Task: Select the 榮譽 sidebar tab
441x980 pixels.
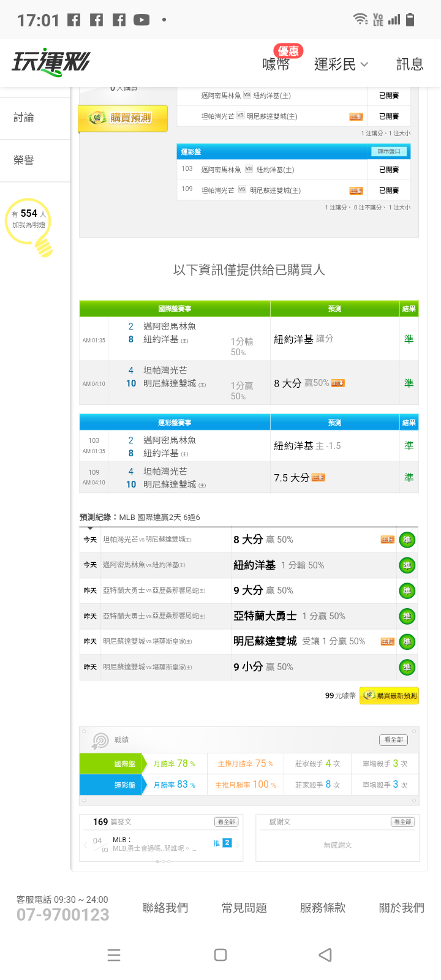Action: (24, 160)
